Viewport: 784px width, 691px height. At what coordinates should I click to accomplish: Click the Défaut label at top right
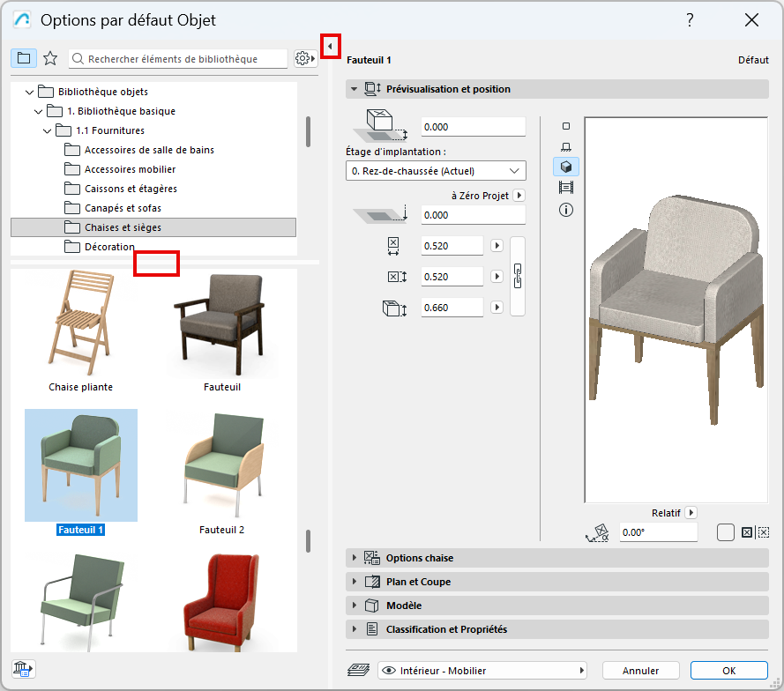753,60
